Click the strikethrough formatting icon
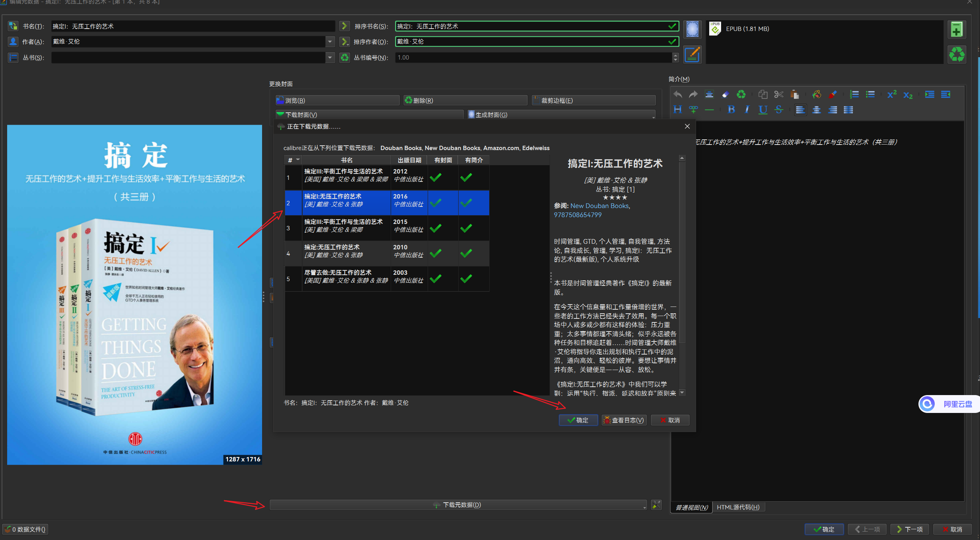This screenshot has width=980, height=540. tap(779, 110)
